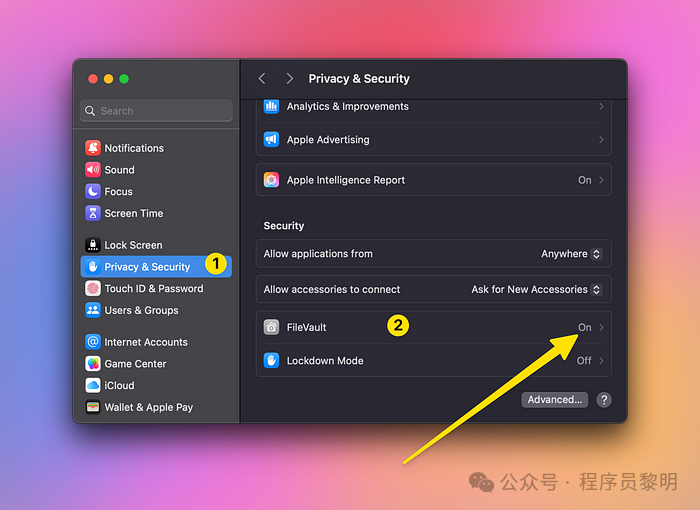Open Lockdown Mode details chevron
This screenshot has width=700, height=510.
coord(601,360)
